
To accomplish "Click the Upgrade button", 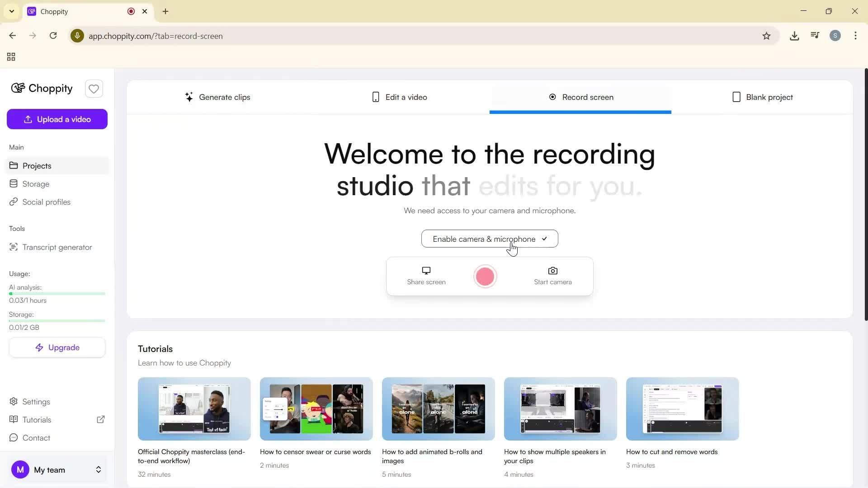I will 57,347.
